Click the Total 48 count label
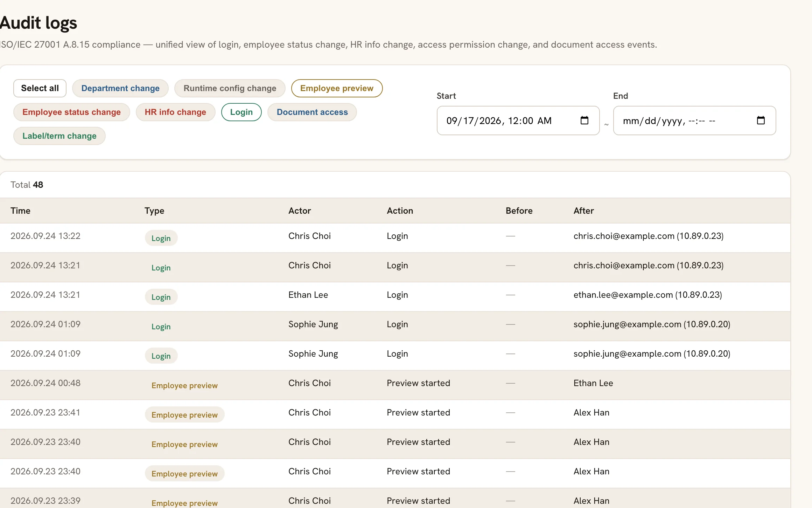This screenshot has height=508, width=812. [27, 185]
